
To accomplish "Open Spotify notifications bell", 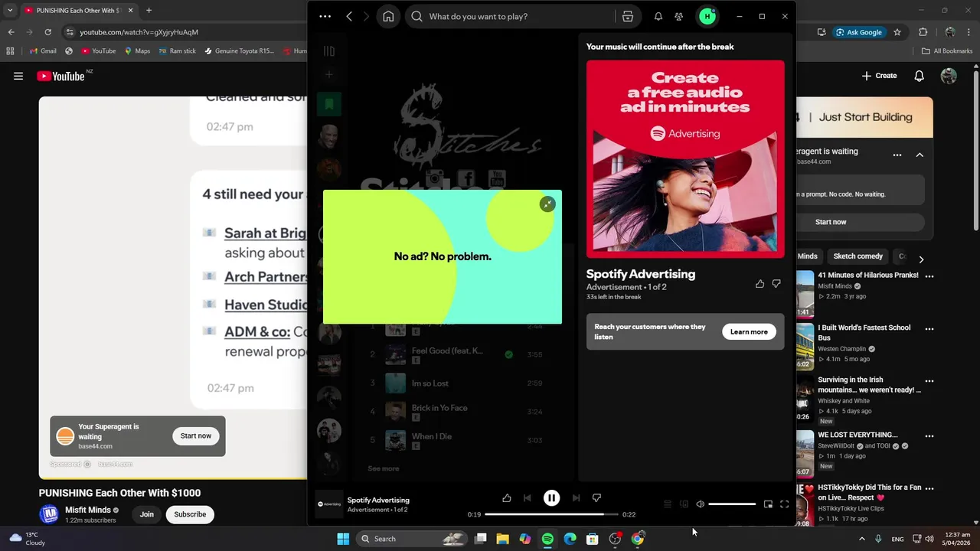I will pos(658,16).
